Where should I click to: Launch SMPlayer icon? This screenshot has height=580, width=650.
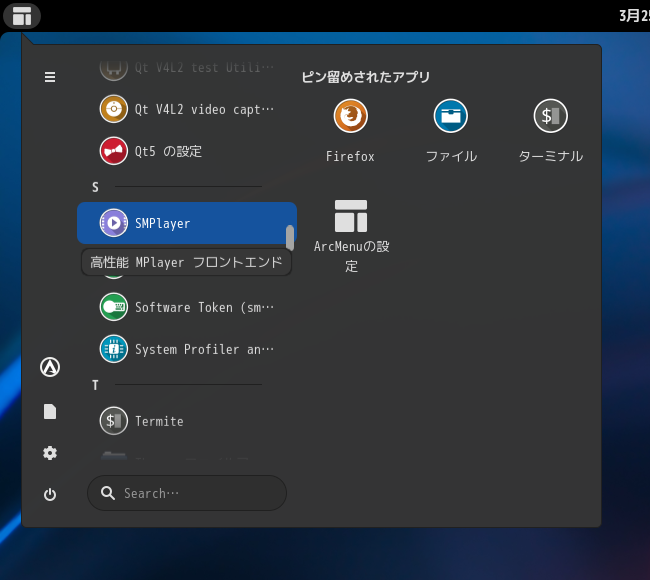pyautogui.click(x=114, y=223)
